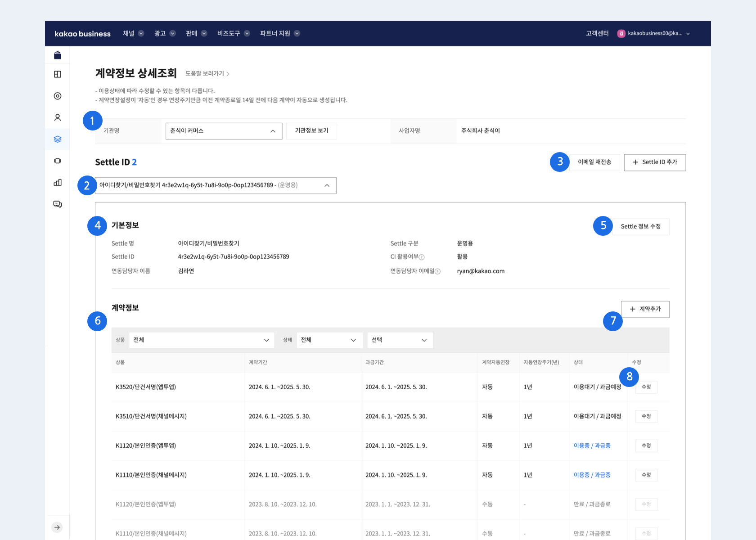Open the user profile sidebar icon
Viewport: 756px width, 540px height.
pyautogui.click(x=57, y=117)
